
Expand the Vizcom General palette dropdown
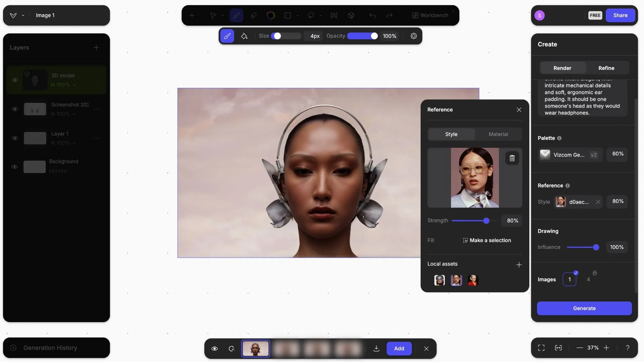(570, 155)
